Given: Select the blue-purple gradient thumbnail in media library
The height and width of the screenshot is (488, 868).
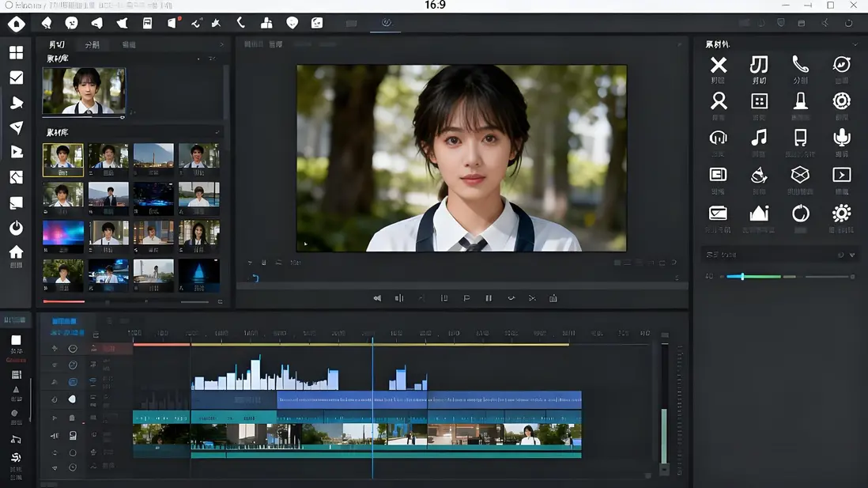Looking at the screenshot, I should coord(62,233).
